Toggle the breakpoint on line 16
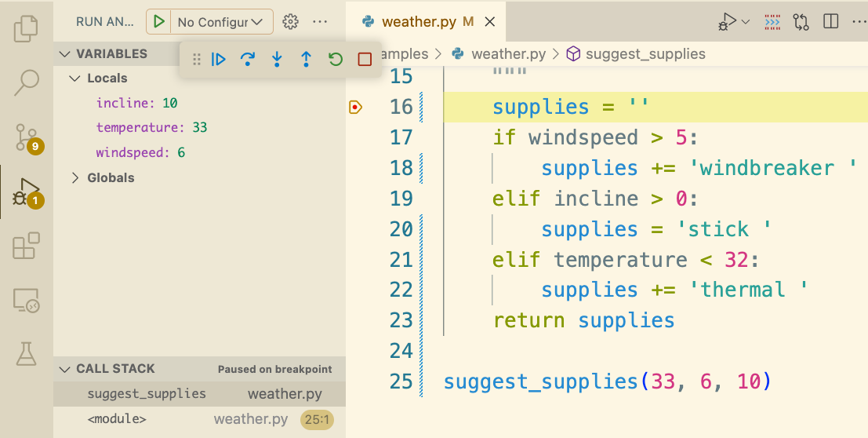 [x=355, y=107]
